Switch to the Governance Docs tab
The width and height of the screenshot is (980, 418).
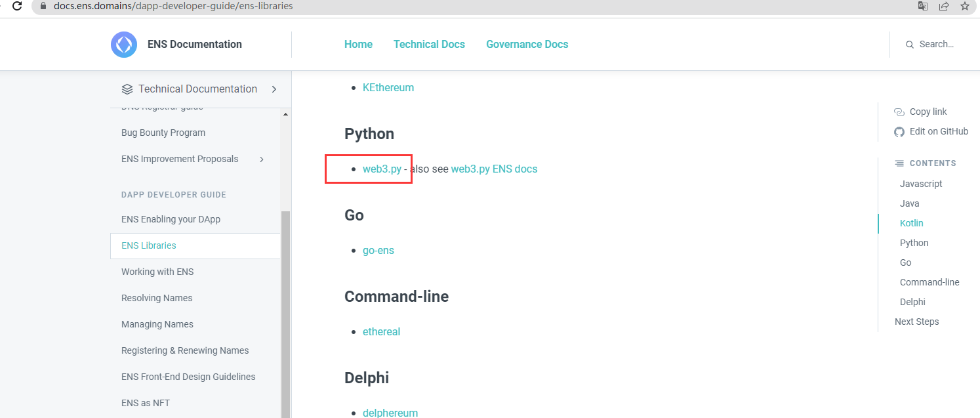(x=527, y=44)
